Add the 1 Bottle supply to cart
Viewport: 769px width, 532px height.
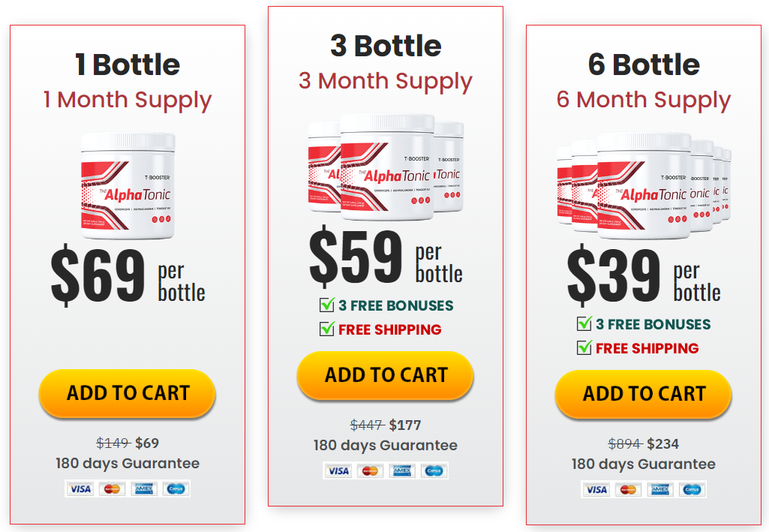tap(126, 393)
